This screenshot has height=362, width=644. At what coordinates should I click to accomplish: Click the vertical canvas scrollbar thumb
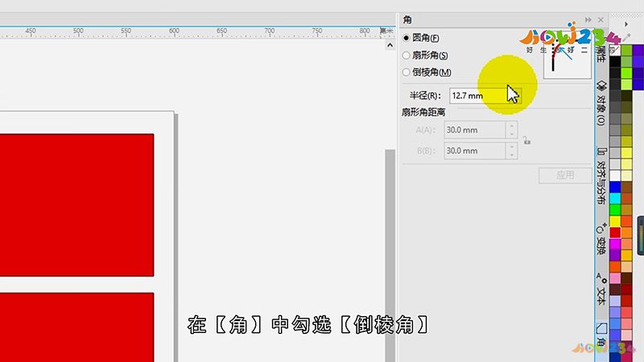pyautogui.click(x=390, y=256)
